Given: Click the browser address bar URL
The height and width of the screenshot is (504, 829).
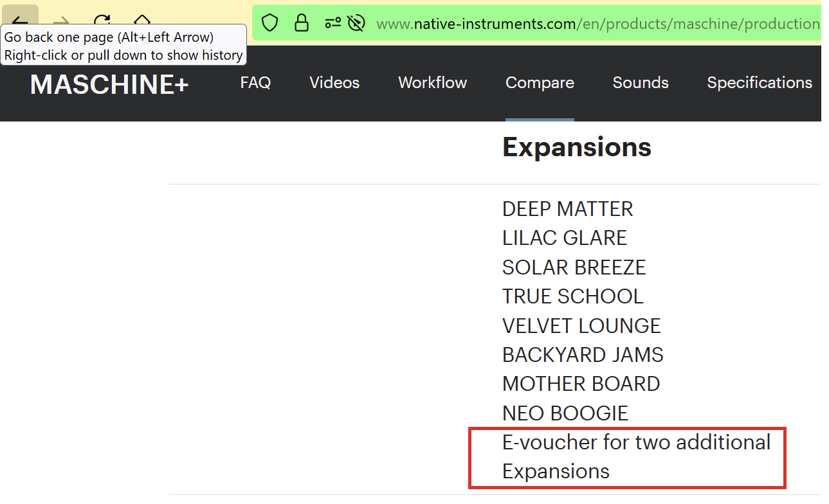Looking at the screenshot, I should [x=598, y=24].
